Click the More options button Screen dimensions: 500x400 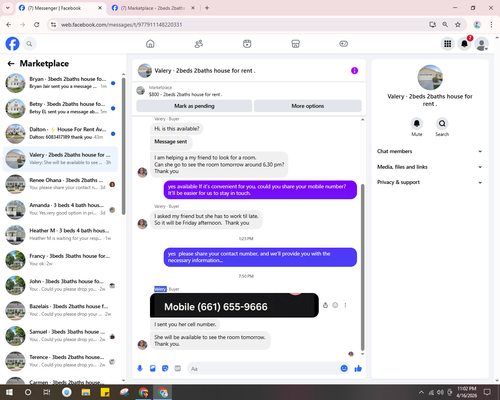(x=308, y=106)
